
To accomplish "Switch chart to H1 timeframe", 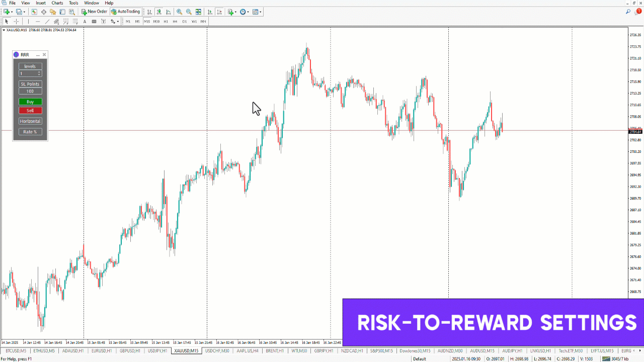I will (166, 22).
